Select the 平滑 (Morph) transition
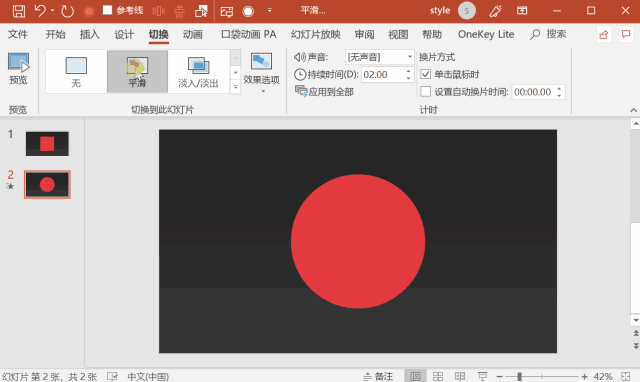 (x=137, y=72)
